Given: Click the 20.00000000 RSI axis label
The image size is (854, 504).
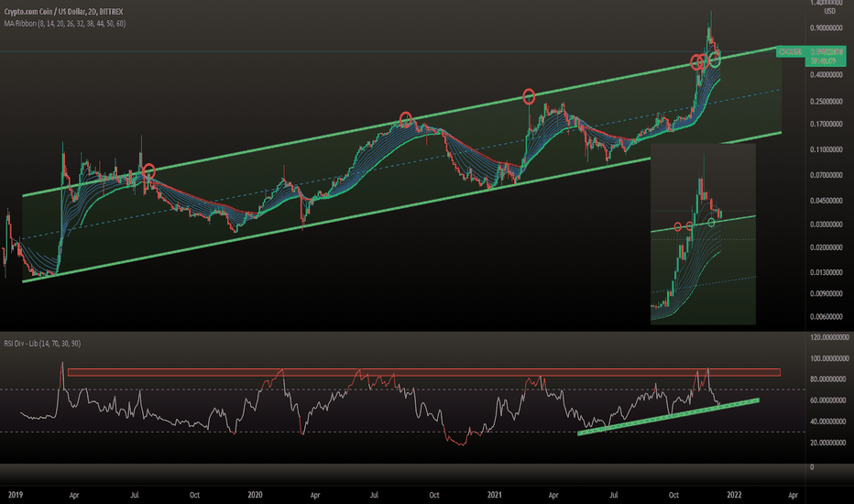Looking at the screenshot, I should [827, 443].
